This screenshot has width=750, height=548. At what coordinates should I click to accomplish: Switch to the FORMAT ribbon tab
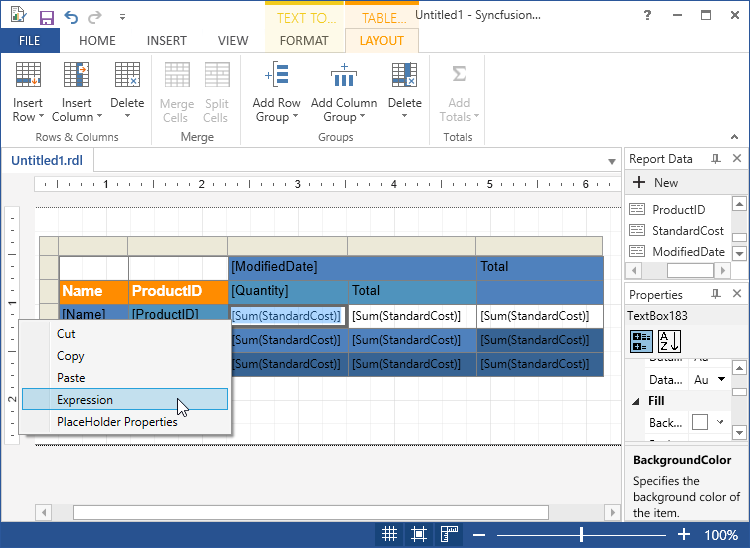[x=304, y=41]
